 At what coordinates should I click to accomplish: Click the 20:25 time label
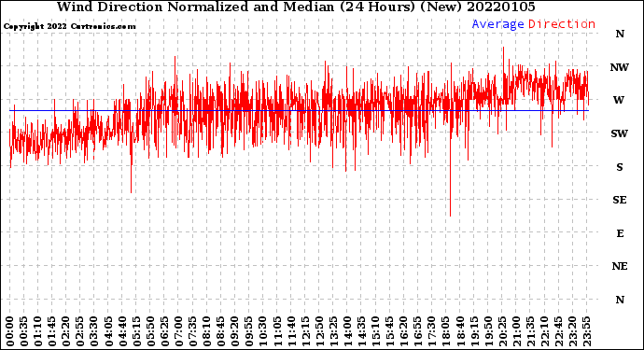502,331
